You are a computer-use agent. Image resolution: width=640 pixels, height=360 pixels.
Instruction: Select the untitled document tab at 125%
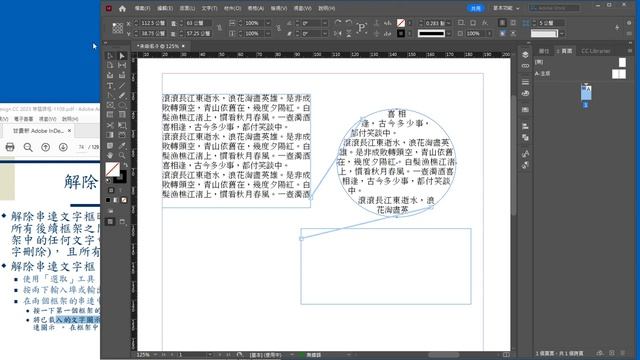161,46
